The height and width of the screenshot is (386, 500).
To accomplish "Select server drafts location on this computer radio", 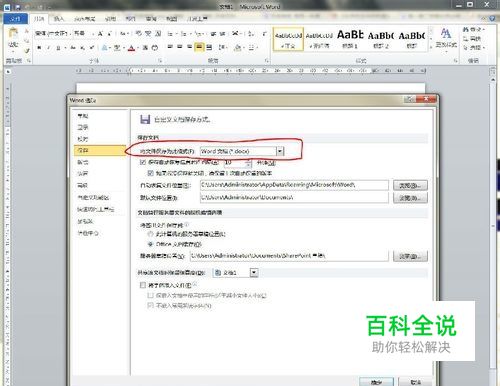I will pos(150,234).
